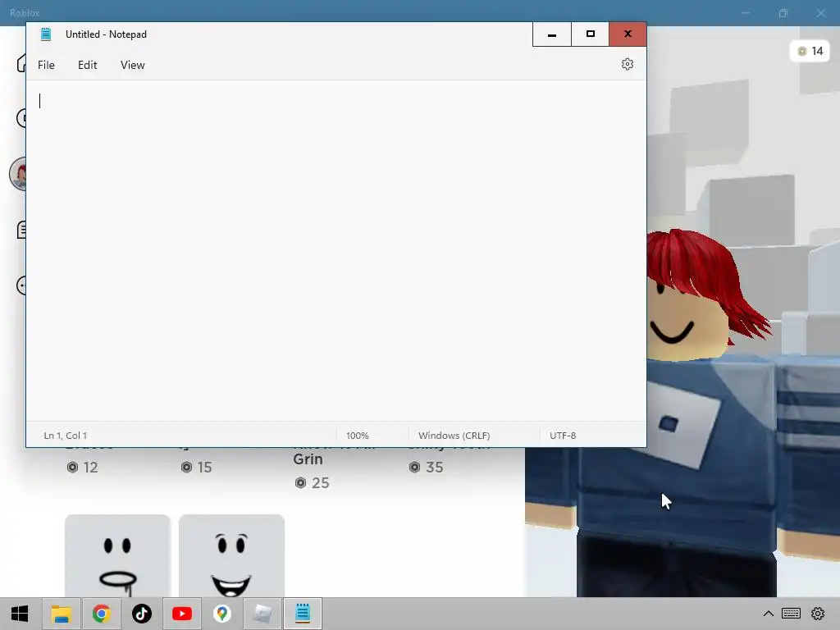The height and width of the screenshot is (630, 840).
Task: Open the Edit menu in Notepad
Action: 87,65
